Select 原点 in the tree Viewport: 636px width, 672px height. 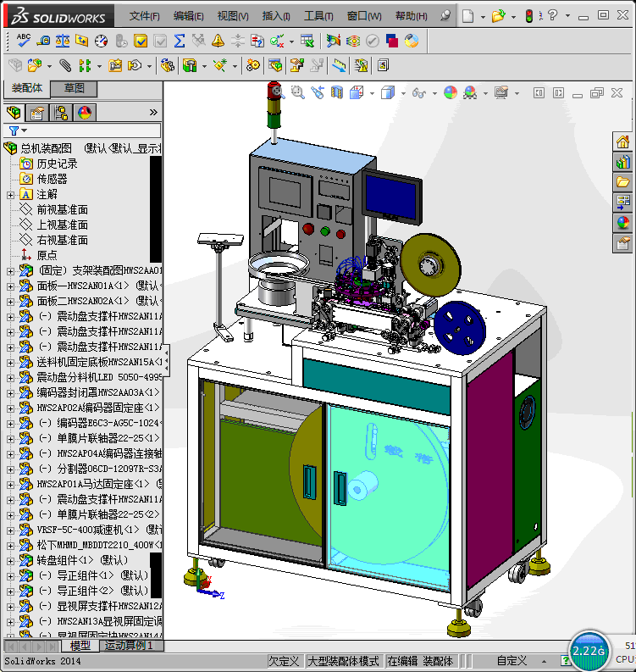(47, 255)
